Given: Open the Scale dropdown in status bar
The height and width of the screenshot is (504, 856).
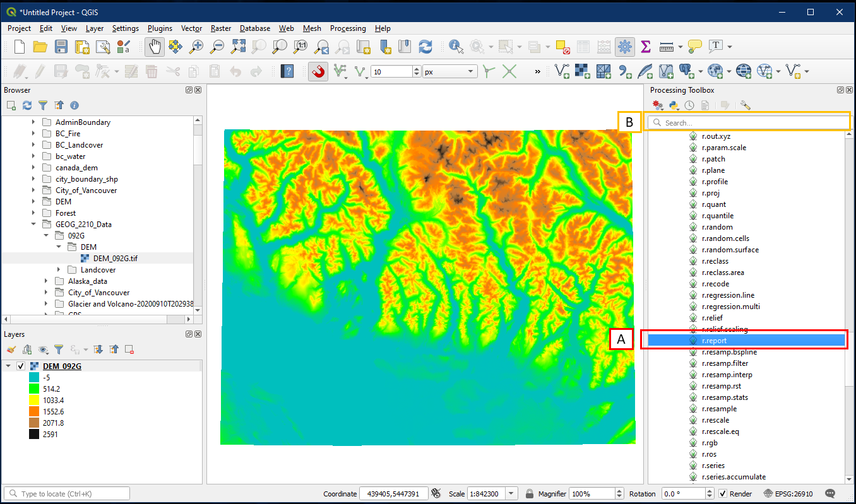Looking at the screenshot, I should point(511,493).
